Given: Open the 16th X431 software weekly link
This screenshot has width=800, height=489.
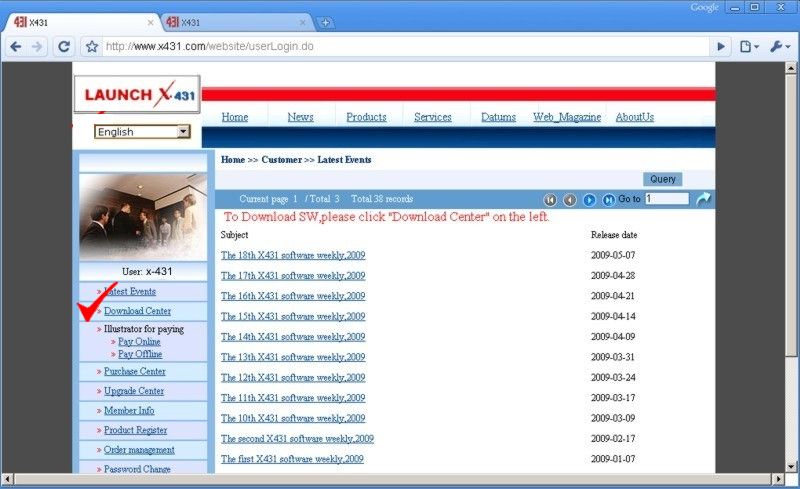Looking at the screenshot, I should pos(293,296).
